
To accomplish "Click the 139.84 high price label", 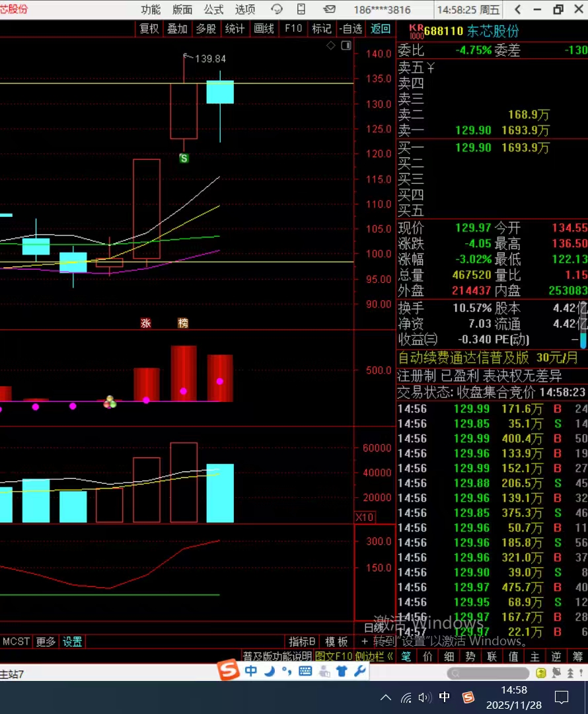I will (210, 59).
